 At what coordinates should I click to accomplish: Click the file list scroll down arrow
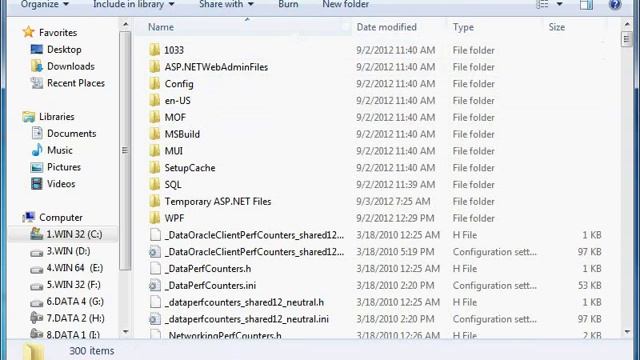[x=627, y=332]
